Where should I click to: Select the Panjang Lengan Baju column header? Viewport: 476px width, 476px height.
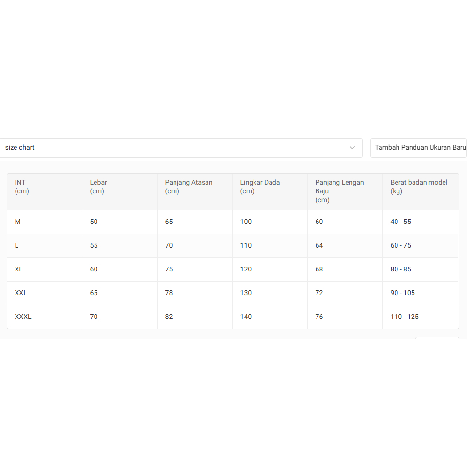(339, 191)
